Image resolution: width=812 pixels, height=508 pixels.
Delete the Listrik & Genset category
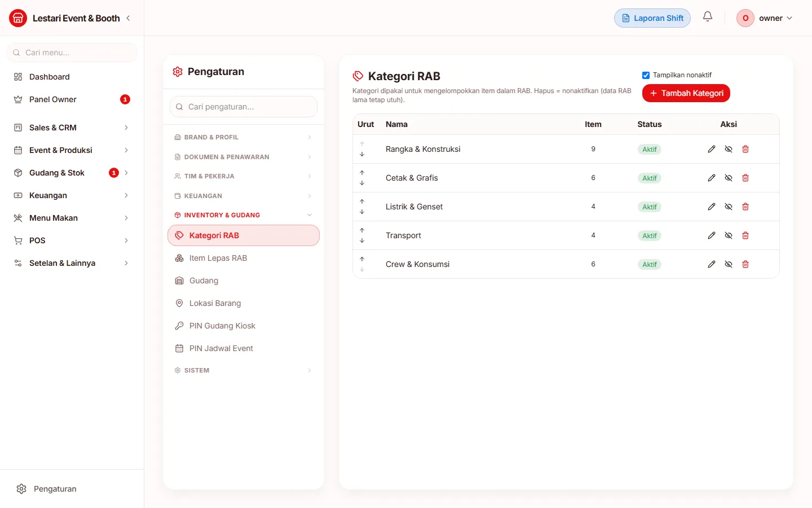[x=745, y=207]
